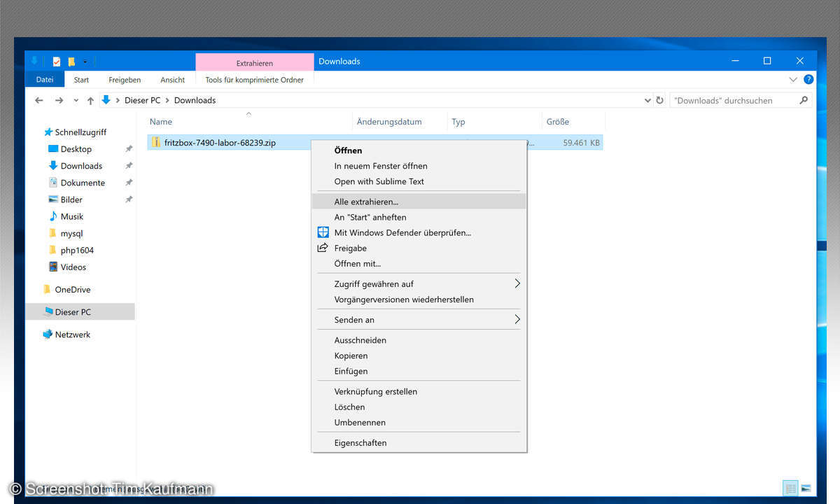Open the mysql folder in sidebar

pos(65,233)
